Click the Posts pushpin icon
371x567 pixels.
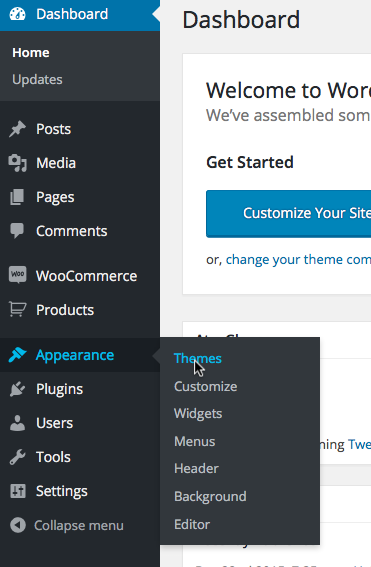pos(17,129)
